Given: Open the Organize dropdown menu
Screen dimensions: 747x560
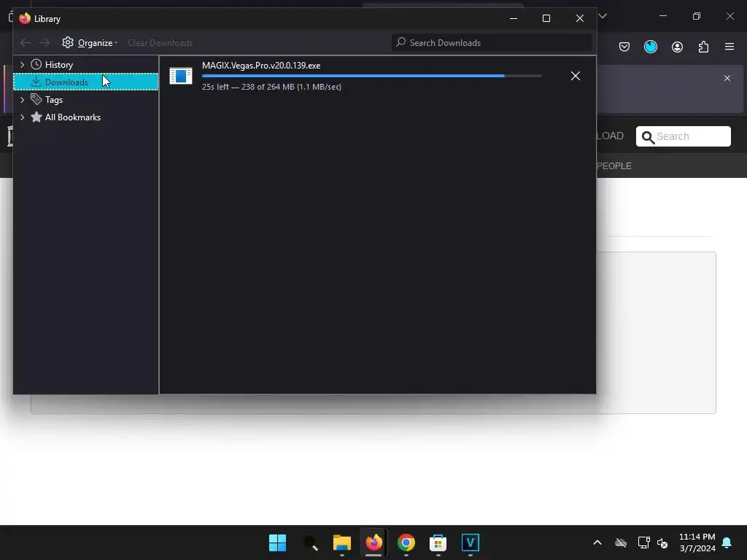Looking at the screenshot, I should tap(90, 43).
